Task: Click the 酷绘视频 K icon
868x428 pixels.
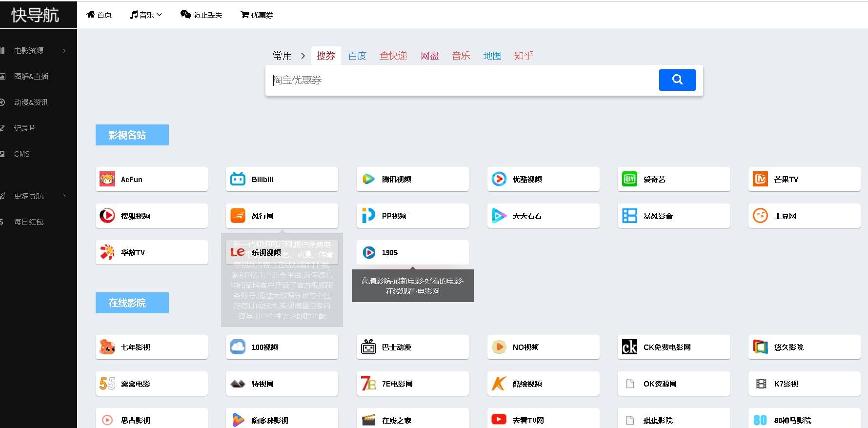Action: pos(499,384)
